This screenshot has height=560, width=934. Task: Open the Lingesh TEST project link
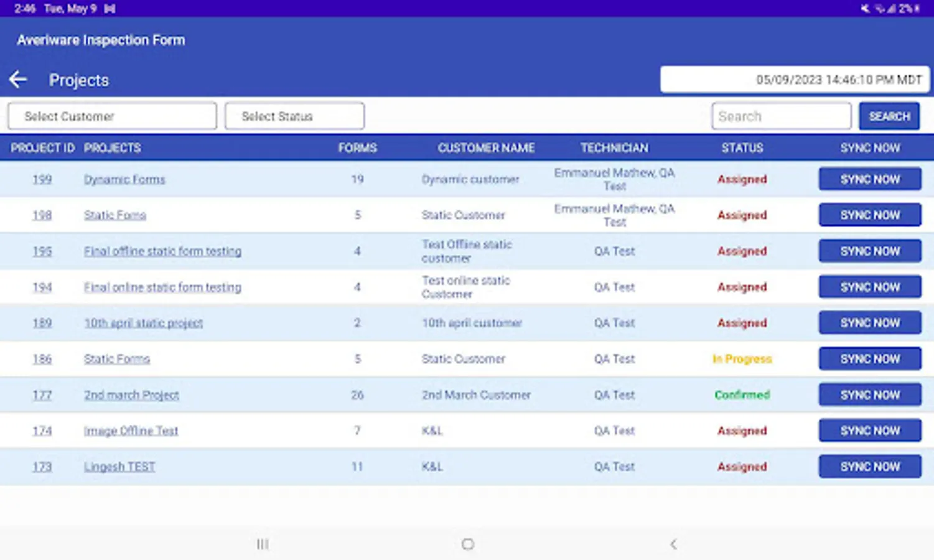119,467
